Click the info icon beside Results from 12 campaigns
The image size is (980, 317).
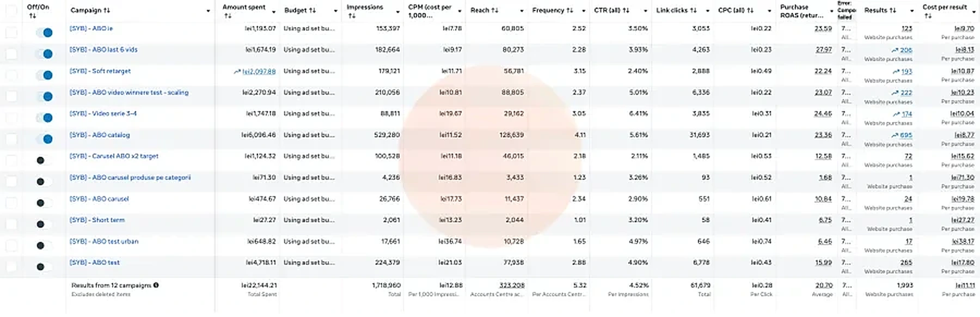[x=156, y=285]
